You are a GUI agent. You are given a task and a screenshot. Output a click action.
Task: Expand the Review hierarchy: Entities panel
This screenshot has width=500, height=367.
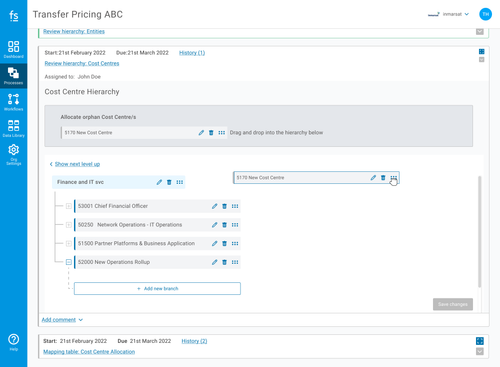[480, 32]
